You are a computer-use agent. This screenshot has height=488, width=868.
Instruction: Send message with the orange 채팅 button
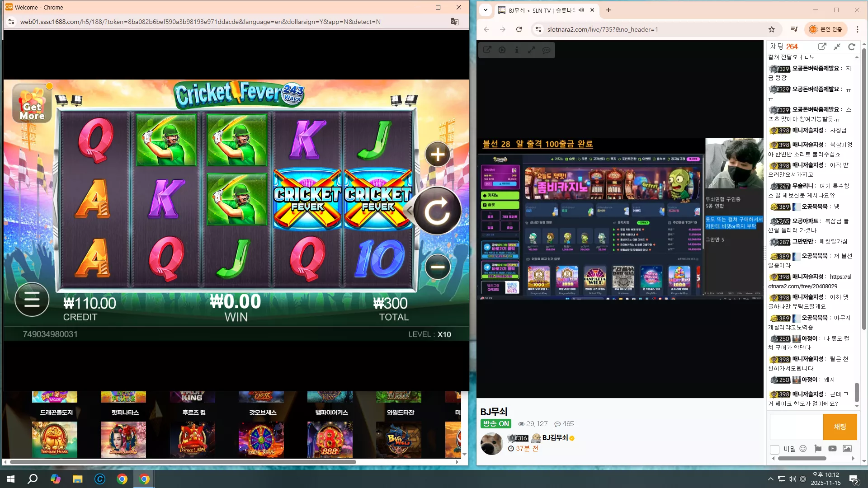[840, 427]
